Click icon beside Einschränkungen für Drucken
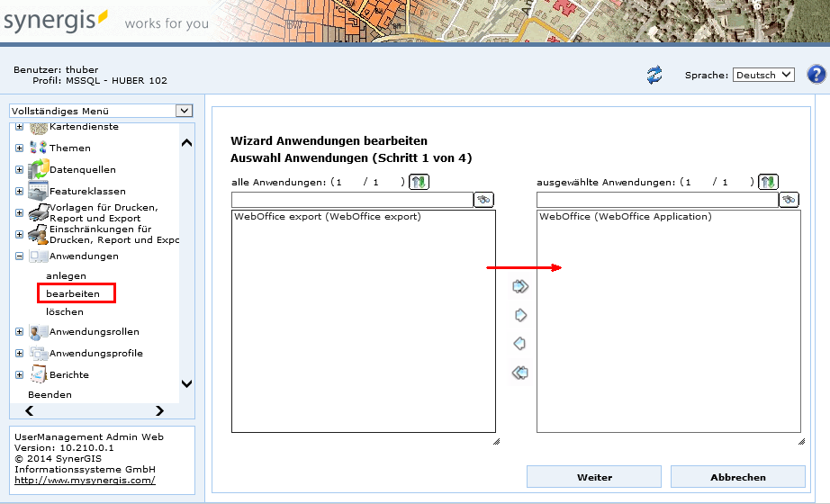830x504 pixels. click(x=38, y=235)
